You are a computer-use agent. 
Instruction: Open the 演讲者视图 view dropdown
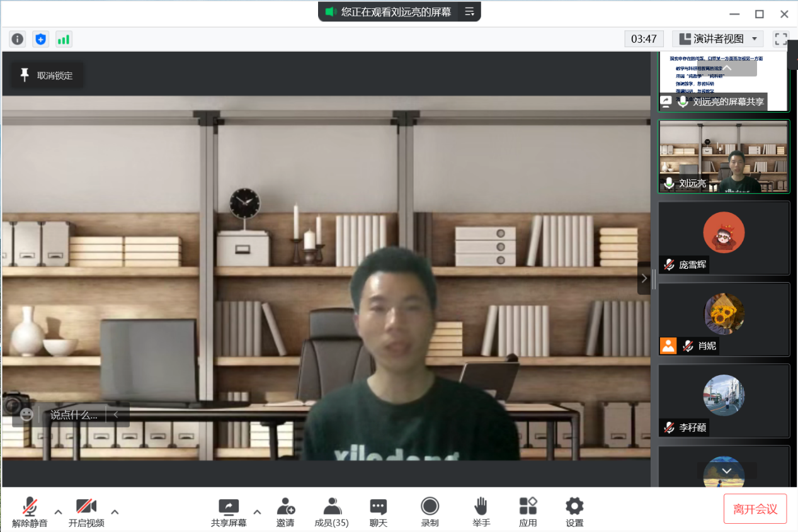pos(718,39)
